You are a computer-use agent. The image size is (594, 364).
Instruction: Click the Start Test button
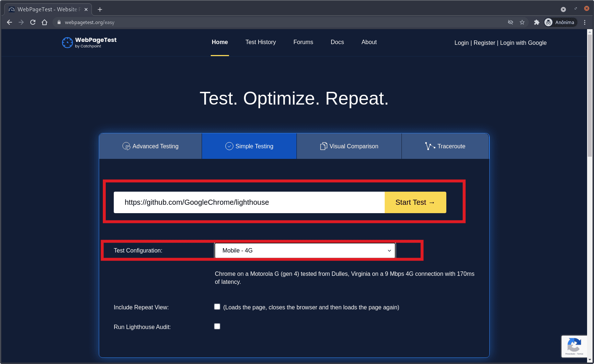(x=415, y=202)
